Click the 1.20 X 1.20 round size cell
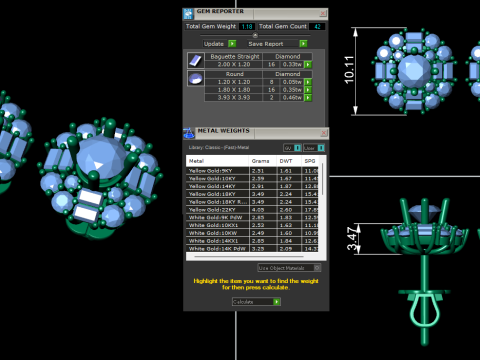The height and width of the screenshot is (360, 480). [x=234, y=82]
